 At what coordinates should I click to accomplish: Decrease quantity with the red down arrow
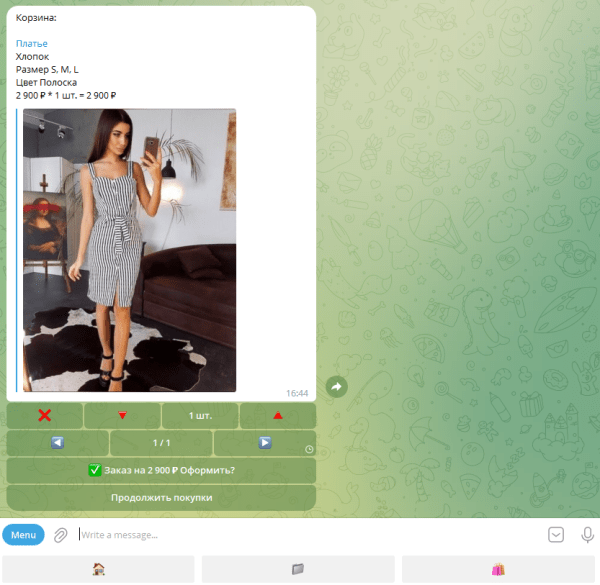coord(122,415)
